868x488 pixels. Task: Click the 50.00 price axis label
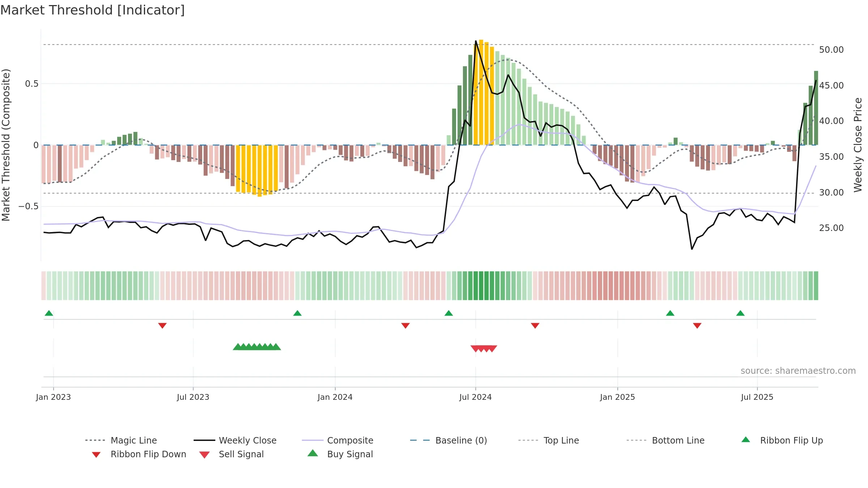tap(831, 50)
